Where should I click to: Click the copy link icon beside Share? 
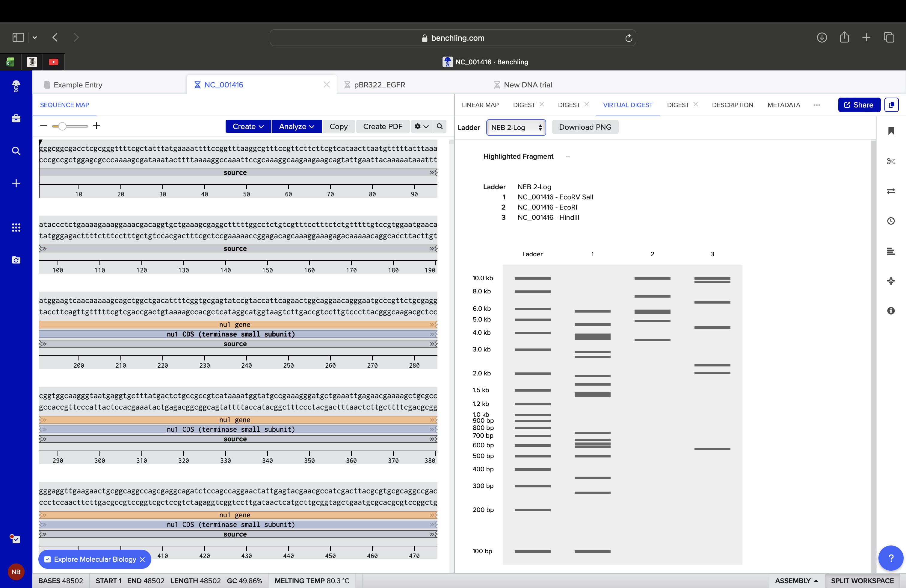[x=891, y=105]
